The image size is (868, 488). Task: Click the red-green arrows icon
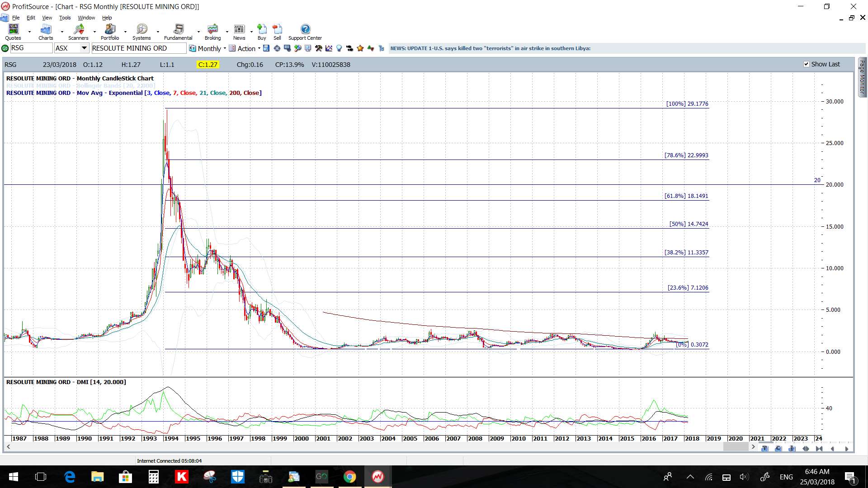(x=371, y=48)
